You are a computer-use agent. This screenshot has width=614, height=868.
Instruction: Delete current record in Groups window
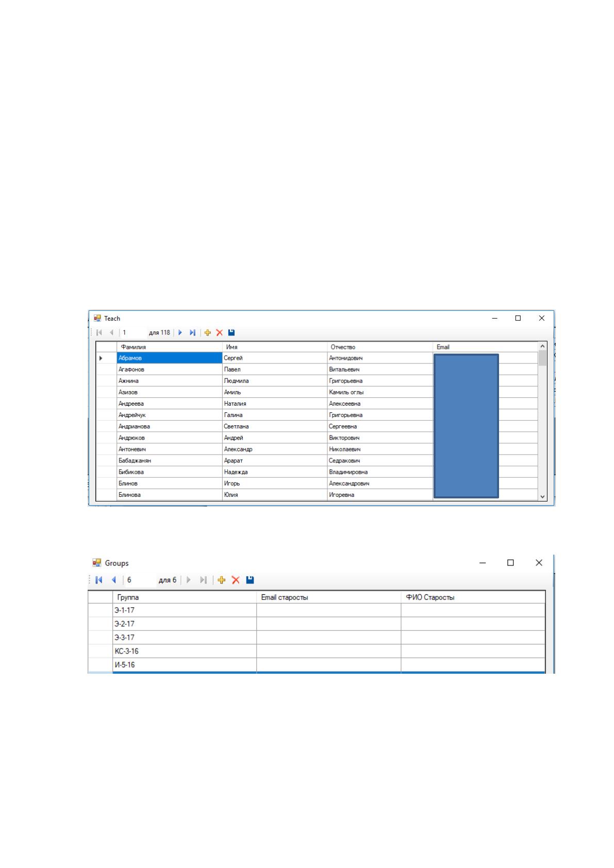click(236, 580)
